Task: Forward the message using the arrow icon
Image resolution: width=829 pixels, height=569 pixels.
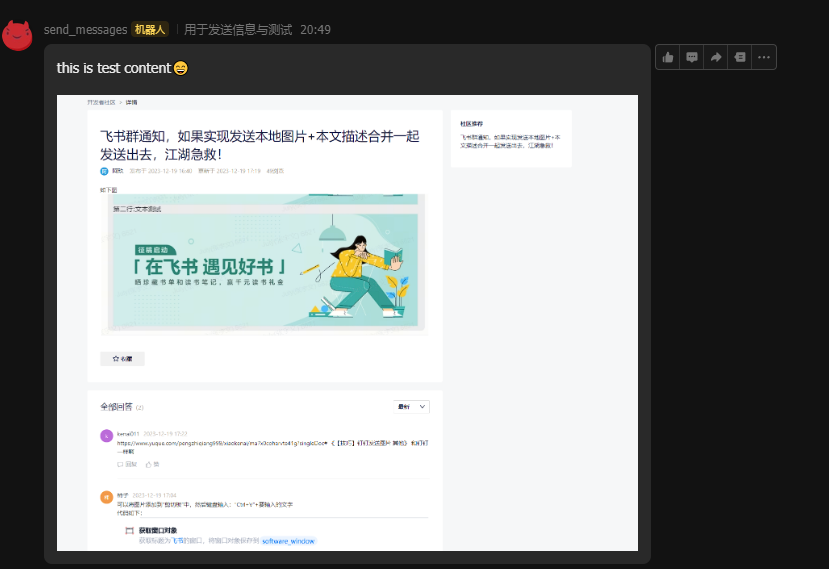Action: (716, 58)
